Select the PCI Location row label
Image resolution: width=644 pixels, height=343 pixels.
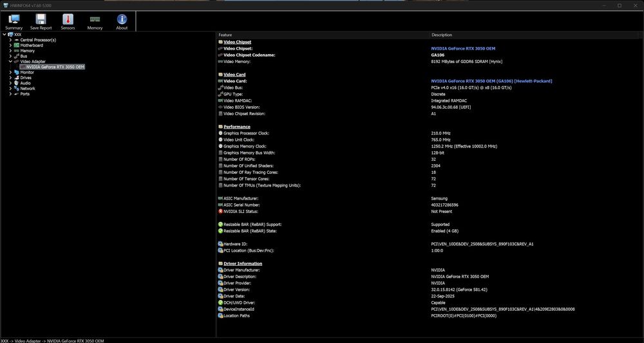[x=249, y=250]
